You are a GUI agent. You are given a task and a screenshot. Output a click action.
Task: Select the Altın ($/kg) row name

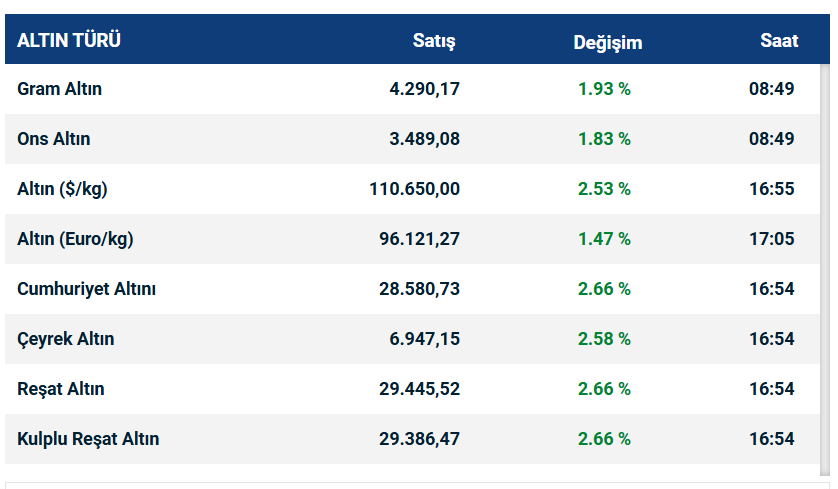click(64, 189)
